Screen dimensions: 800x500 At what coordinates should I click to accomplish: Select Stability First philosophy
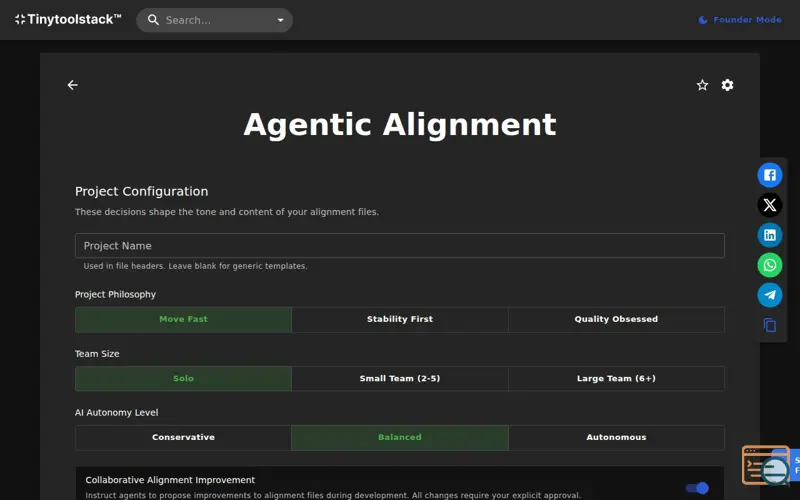(399, 319)
